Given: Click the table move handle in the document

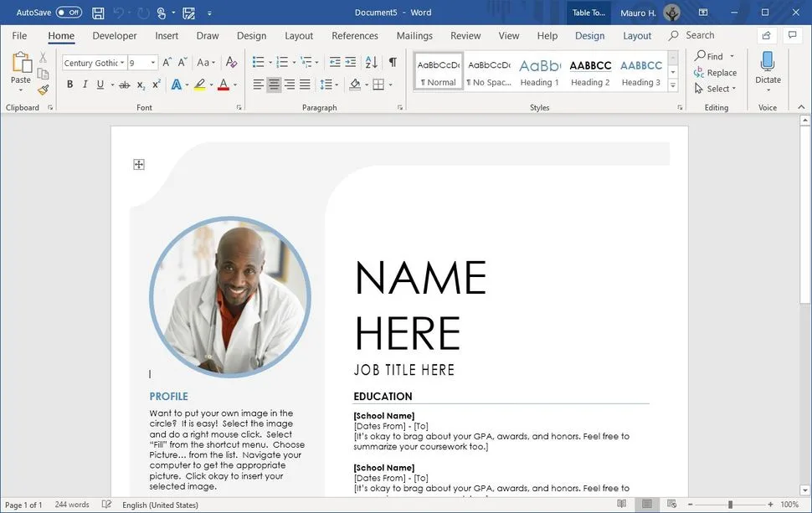Looking at the screenshot, I should (x=139, y=165).
